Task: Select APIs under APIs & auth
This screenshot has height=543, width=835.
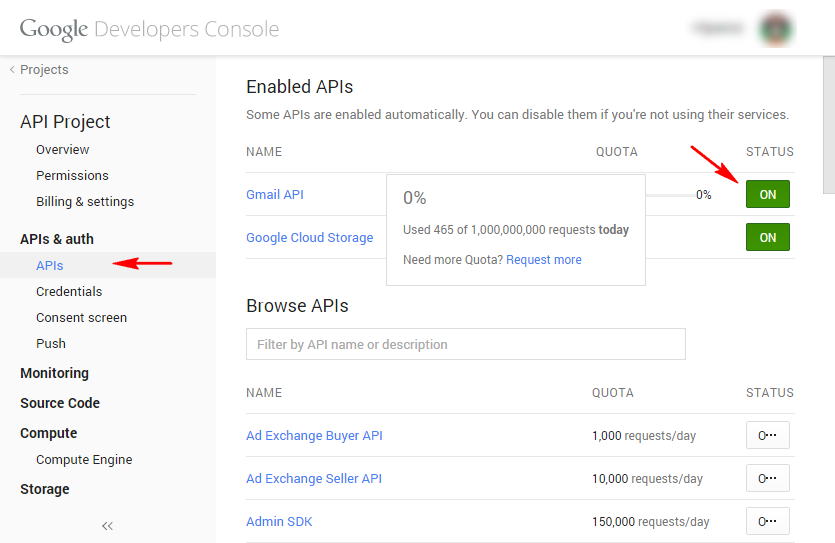Action: tap(50, 266)
